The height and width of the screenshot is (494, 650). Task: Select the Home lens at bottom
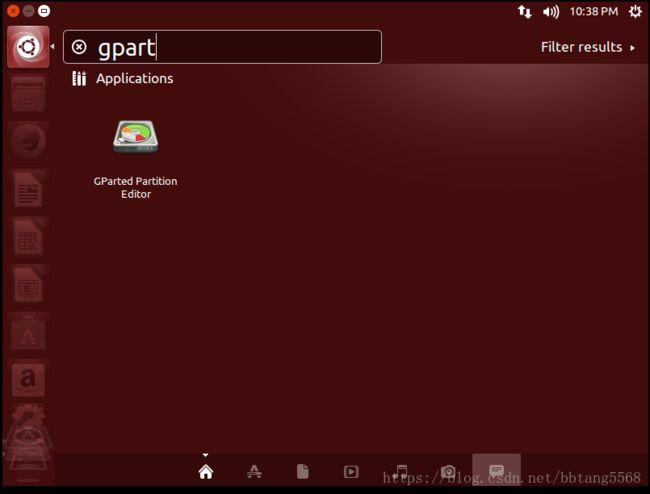point(206,471)
